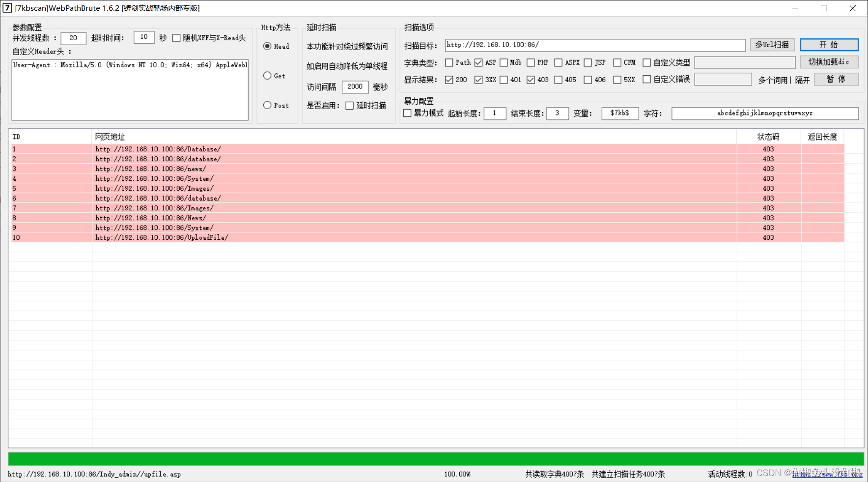Sort by the 网页地址 column header
868x482 pixels.
point(414,137)
